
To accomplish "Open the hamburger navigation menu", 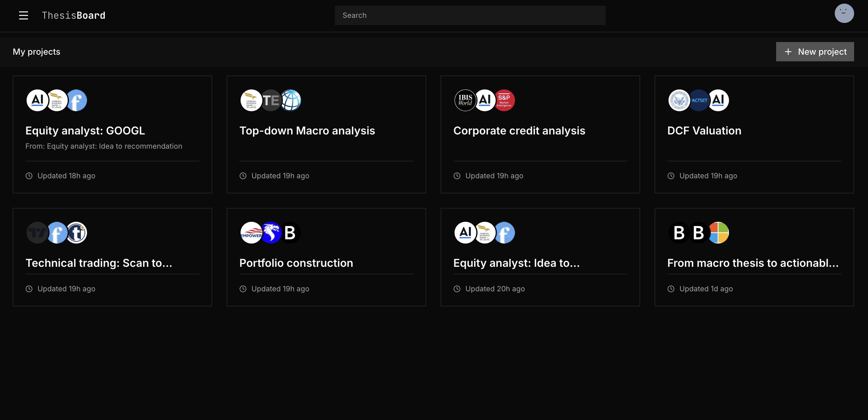I will point(24,15).
